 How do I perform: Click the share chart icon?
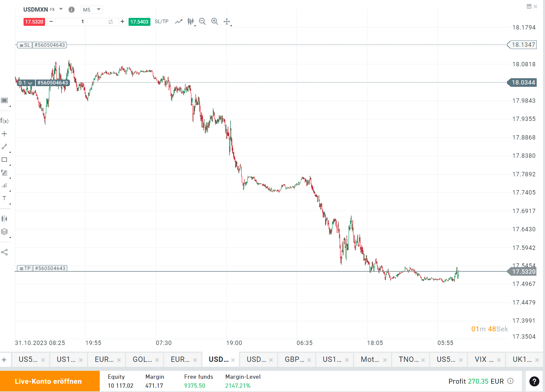[x=4, y=252]
